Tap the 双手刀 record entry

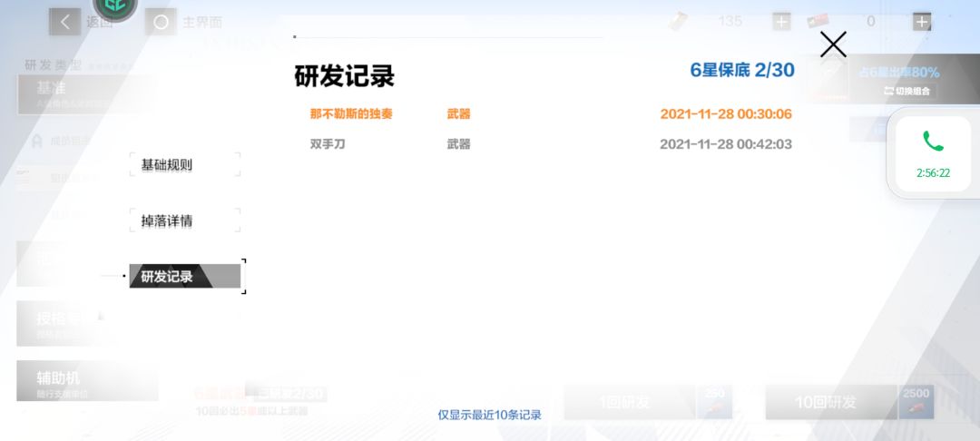pyautogui.click(x=551, y=144)
